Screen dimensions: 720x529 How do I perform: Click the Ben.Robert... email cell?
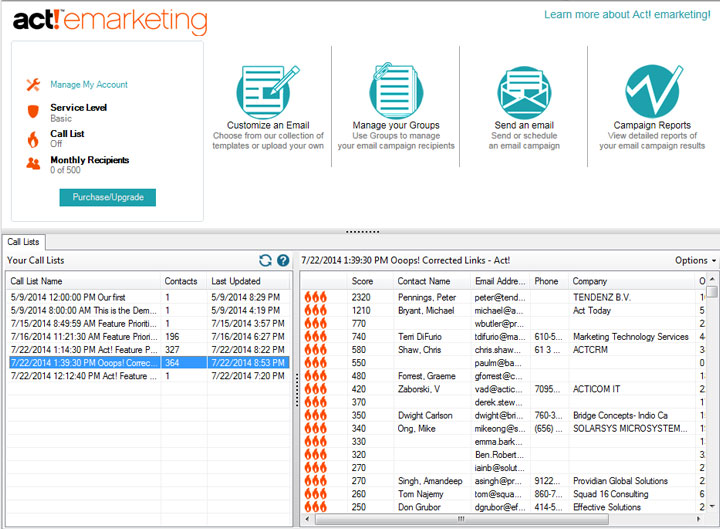(499, 455)
